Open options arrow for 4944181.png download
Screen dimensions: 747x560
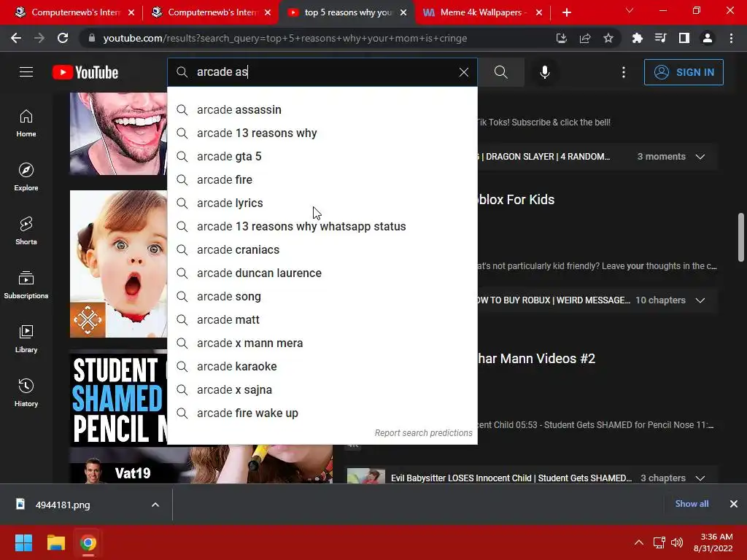[x=155, y=505]
